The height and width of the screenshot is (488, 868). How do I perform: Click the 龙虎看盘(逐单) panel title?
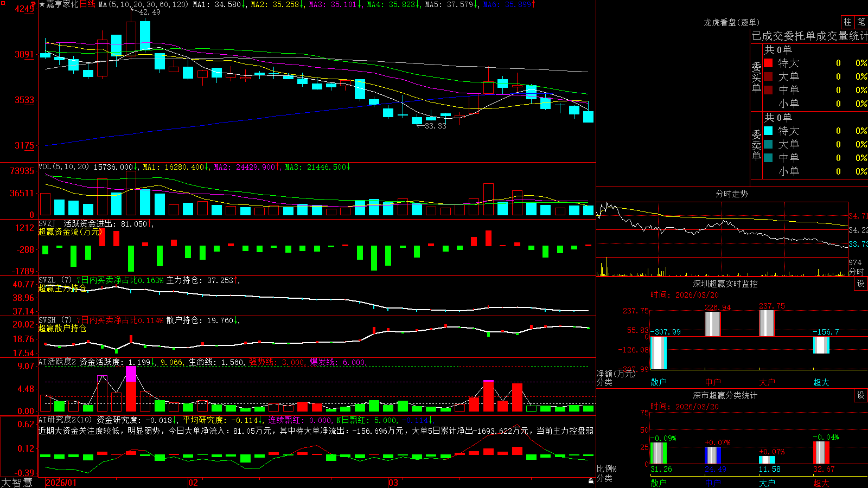click(x=731, y=22)
